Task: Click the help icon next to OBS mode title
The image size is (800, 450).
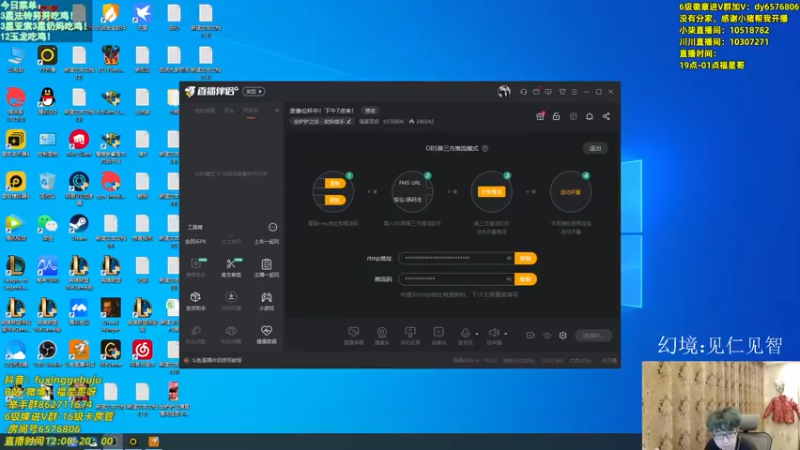Action: tap(485, 148)
